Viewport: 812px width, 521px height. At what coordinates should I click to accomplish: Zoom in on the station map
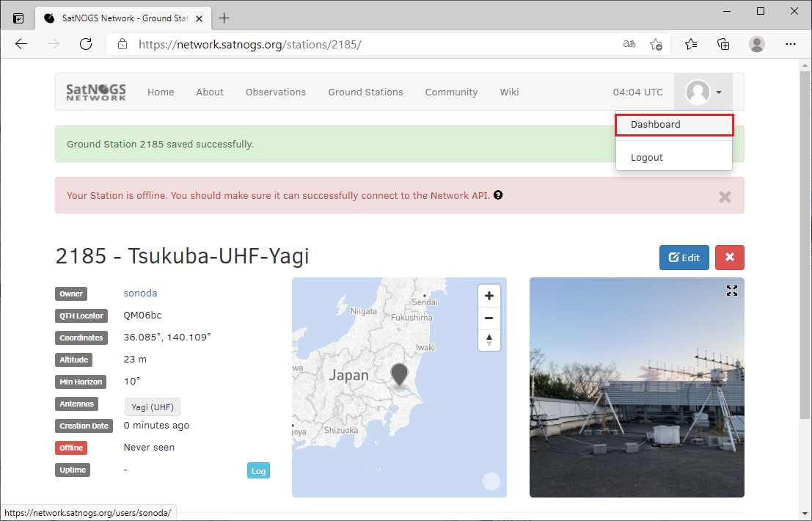coord(489,295)
